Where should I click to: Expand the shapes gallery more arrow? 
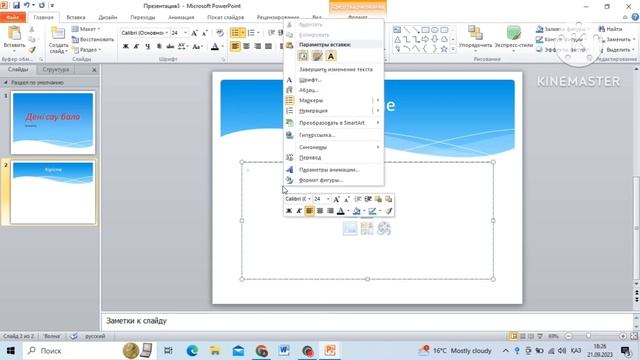click(x=453, y=49)
